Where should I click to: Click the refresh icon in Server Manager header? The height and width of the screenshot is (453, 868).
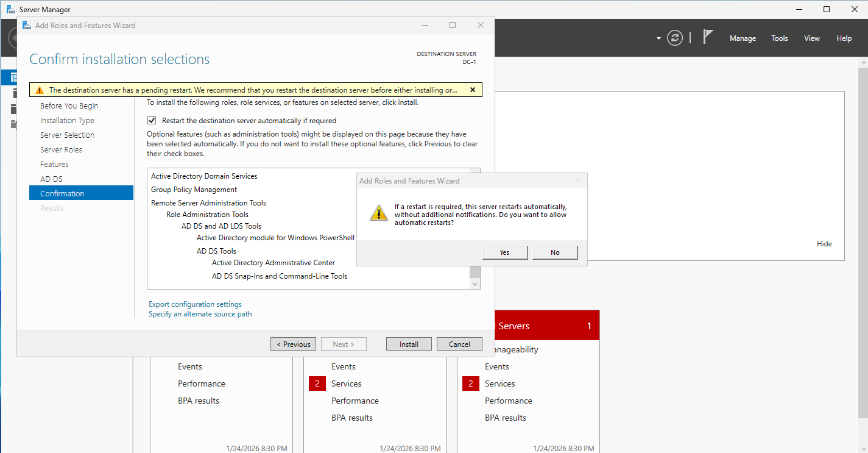point(674,38)
